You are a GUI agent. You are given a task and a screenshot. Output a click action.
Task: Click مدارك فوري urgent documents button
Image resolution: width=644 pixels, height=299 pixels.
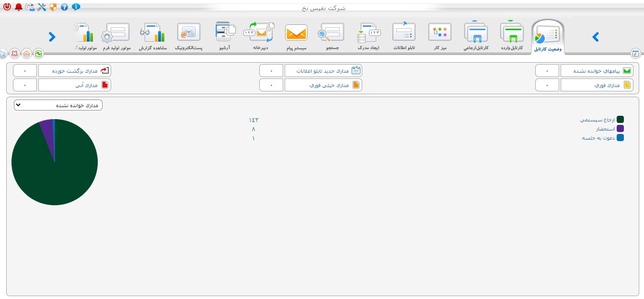click(x=597, y=85)
